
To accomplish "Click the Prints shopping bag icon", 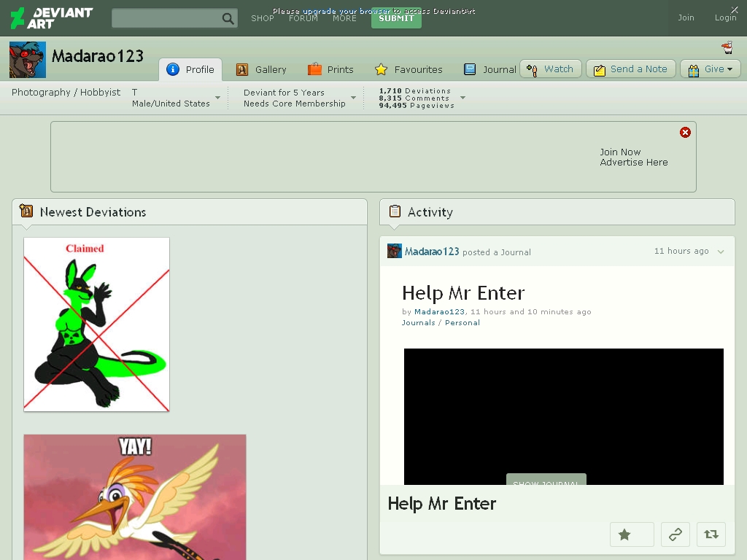I will point(314,69).
